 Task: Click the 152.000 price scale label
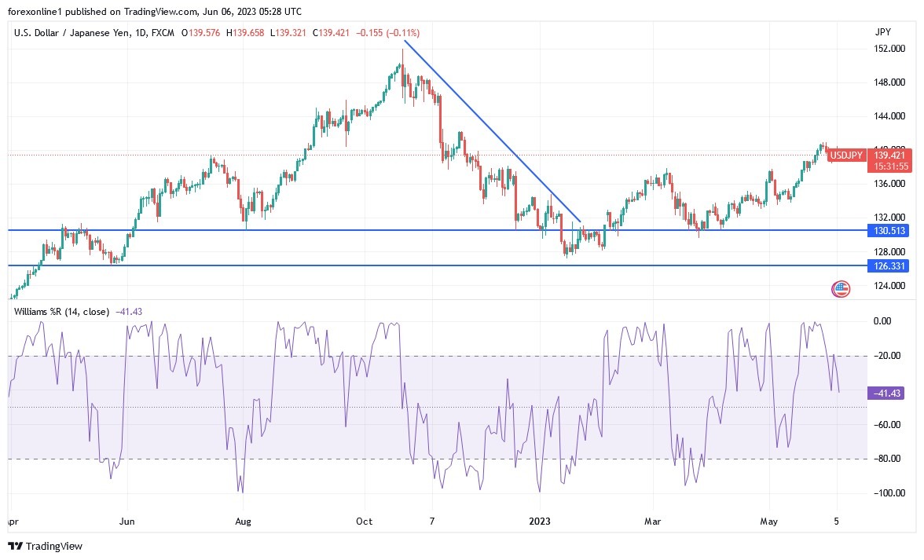click(889, 49)
